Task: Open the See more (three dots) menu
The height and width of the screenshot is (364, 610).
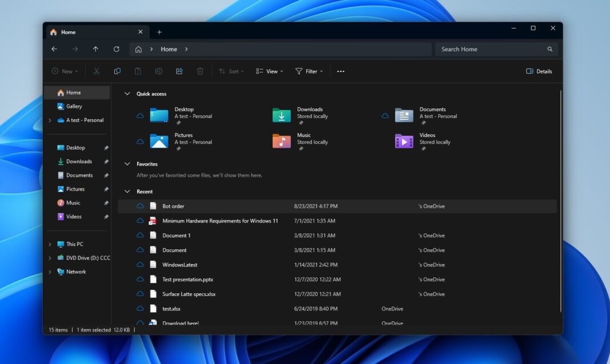Action: [x=341, y=71]
